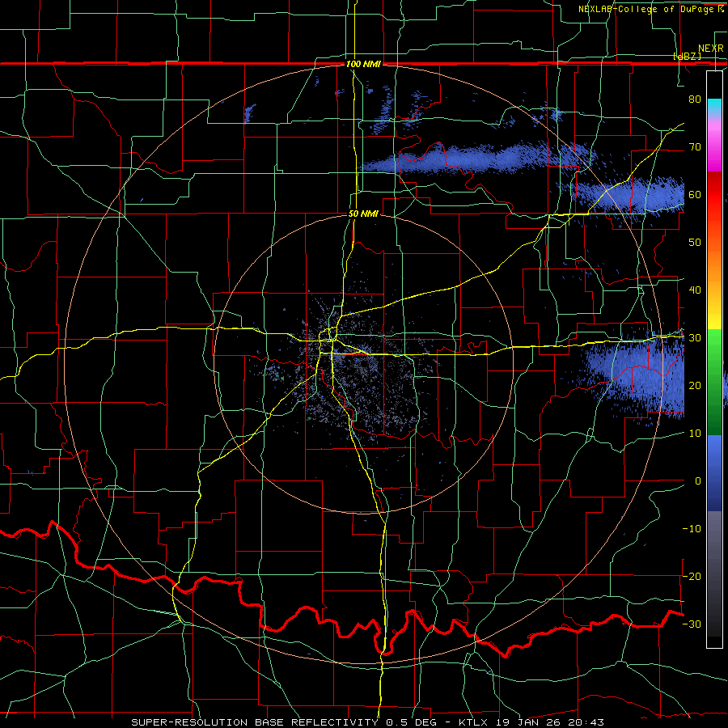
Task: Click the "[dBZ]" units label
Action: pyautogui.click(x=687, y=57)
